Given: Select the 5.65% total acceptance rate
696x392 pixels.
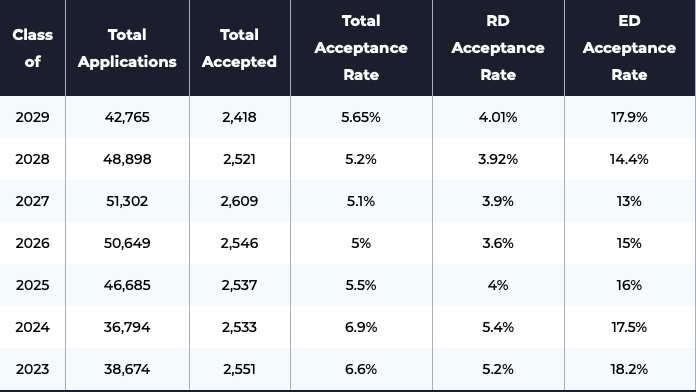Looking at the screenshot, I should tap(361, 117).
